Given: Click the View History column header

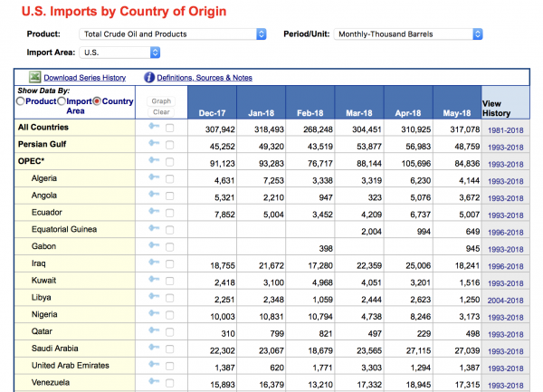Looking at the screenshot, I should tap(505, 102).
